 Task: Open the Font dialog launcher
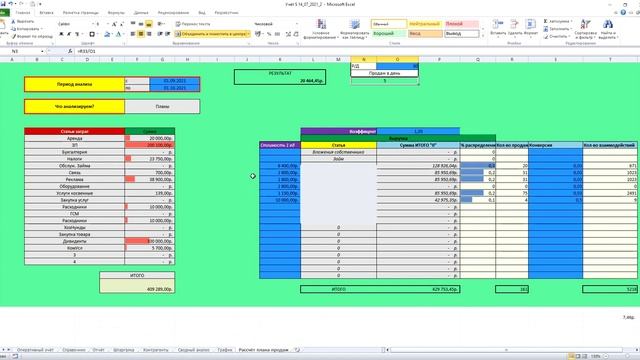(x=124, y=43)
